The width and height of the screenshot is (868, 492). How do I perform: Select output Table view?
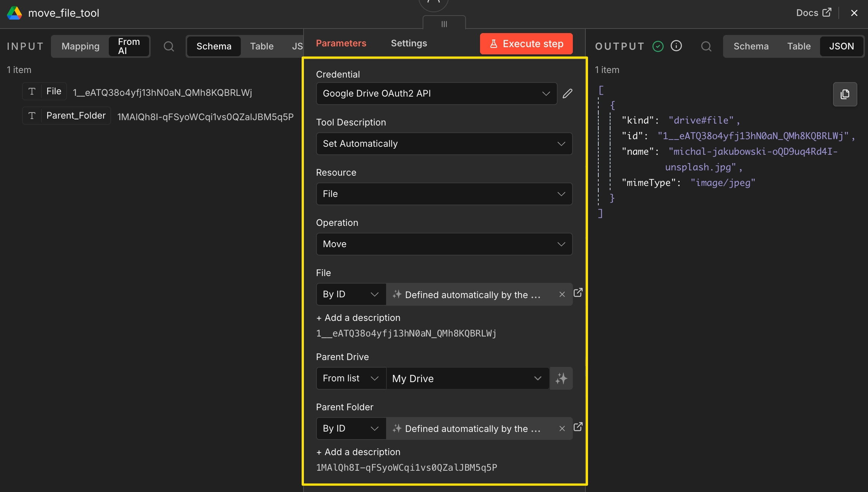pyautogui.click(x=799, y=46)
